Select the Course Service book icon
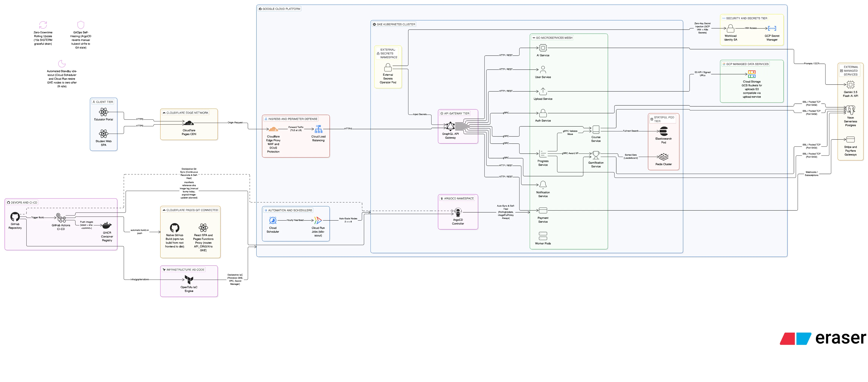 tap(596, 130)
